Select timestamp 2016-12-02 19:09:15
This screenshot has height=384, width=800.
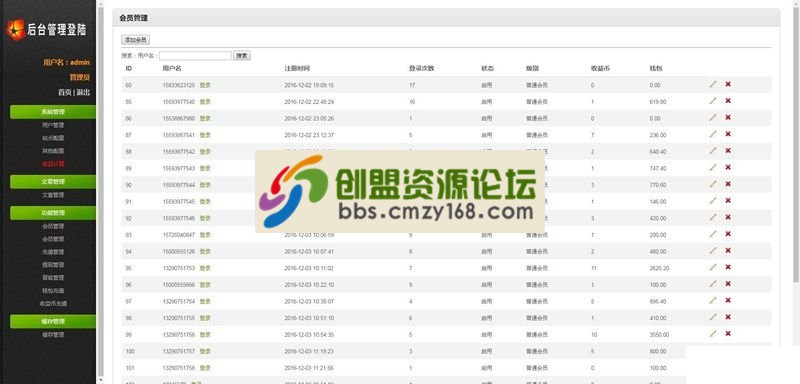coord(309,85)
